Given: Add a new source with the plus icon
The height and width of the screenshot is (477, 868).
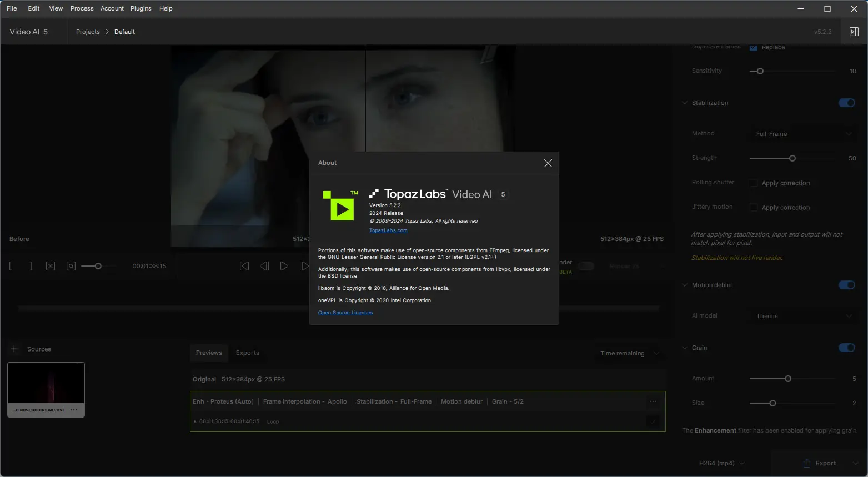Looking at the screenshot, I should coord(14,349).
